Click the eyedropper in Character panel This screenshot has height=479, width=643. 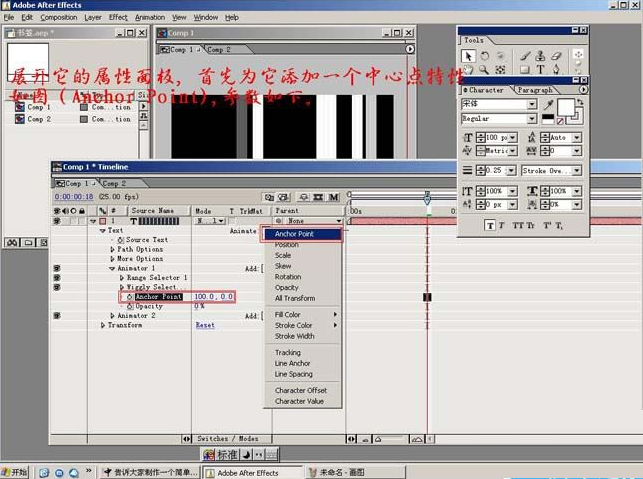pyautogui.click(x=547, y=103)
